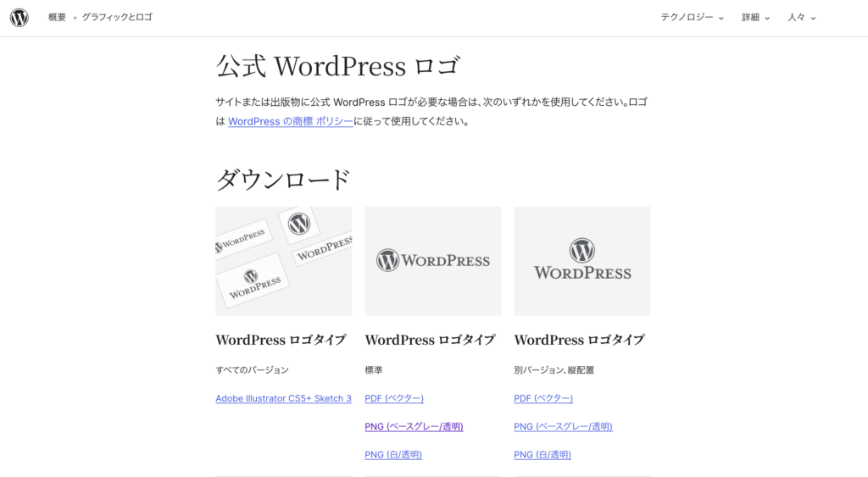Click WordPress ロゴタイプ title above 別バージョン、縦配置
This screenshot has height=477, width=868.
click(579, 340)
